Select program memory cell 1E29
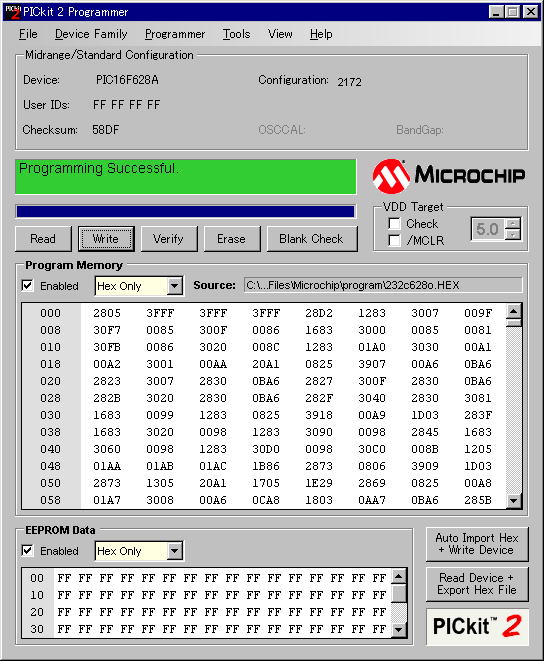 point(319,483)
